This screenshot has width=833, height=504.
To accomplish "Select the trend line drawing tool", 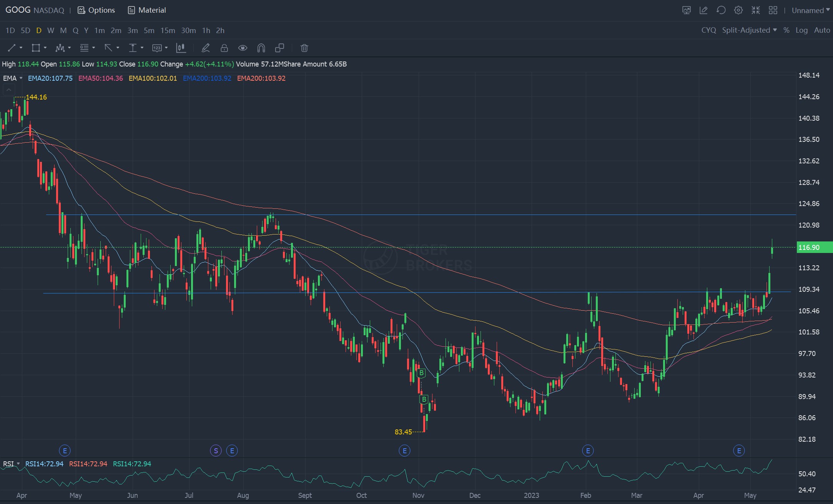I will (x=12, y=48).
